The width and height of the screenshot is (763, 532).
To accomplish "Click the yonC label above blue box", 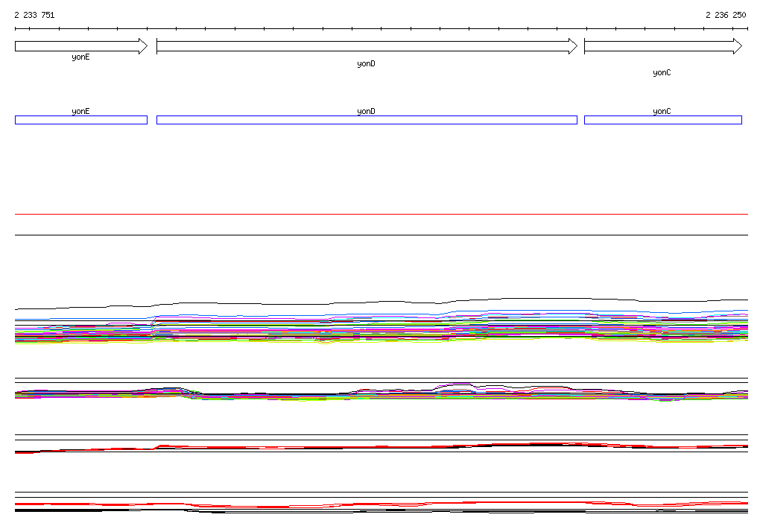I will coord(662,111).
